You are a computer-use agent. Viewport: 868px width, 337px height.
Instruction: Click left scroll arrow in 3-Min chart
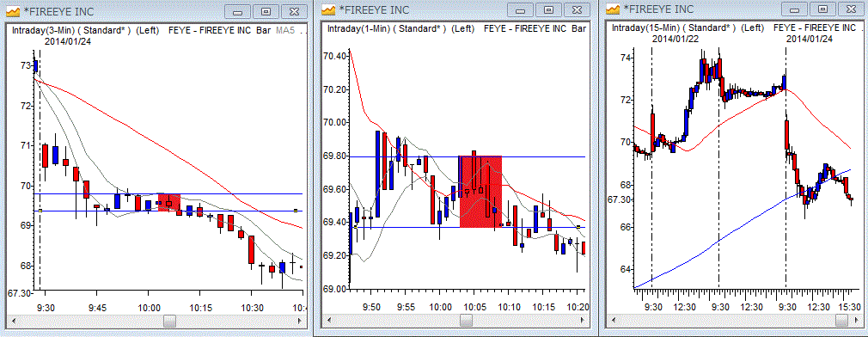pyautogui.click(x=15, y=321)
